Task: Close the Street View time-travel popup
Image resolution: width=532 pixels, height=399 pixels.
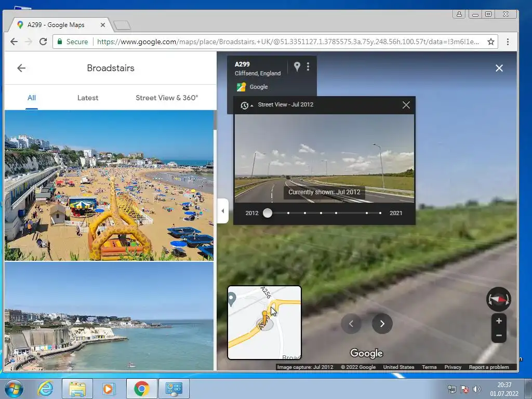Action: (x=406, y=105)
